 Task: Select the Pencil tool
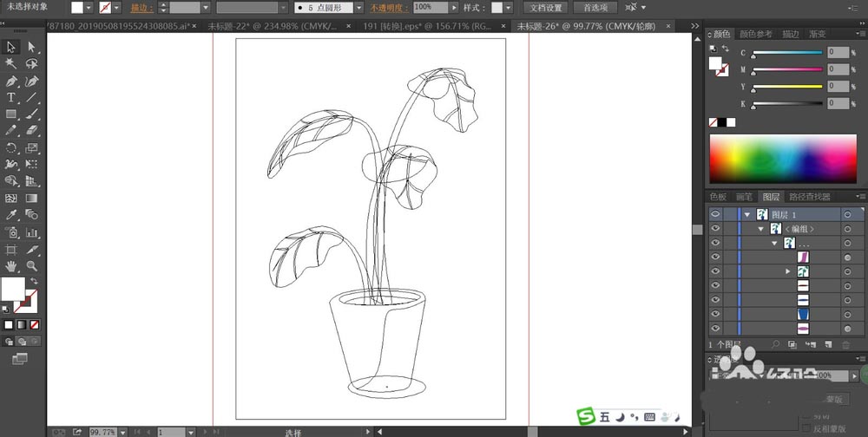pyautogui.click(x=11, y=131)
